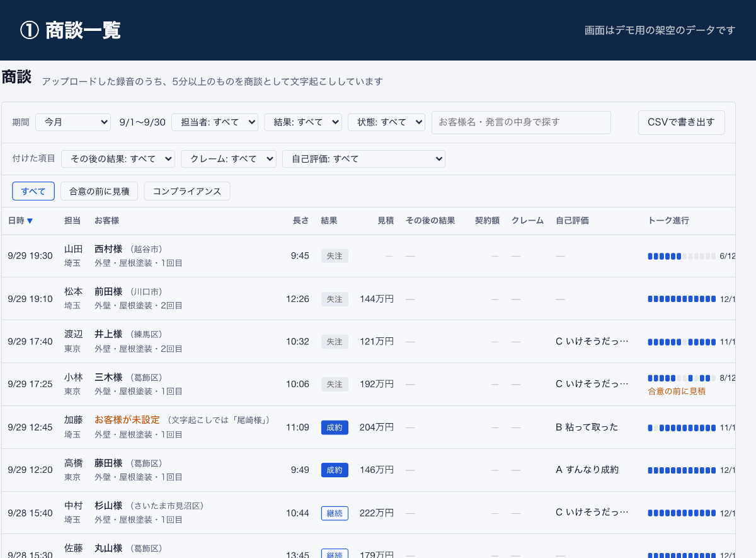Click the 失注 badge in 前田様 row
The image size is (756, 558).
coord(335,299)
